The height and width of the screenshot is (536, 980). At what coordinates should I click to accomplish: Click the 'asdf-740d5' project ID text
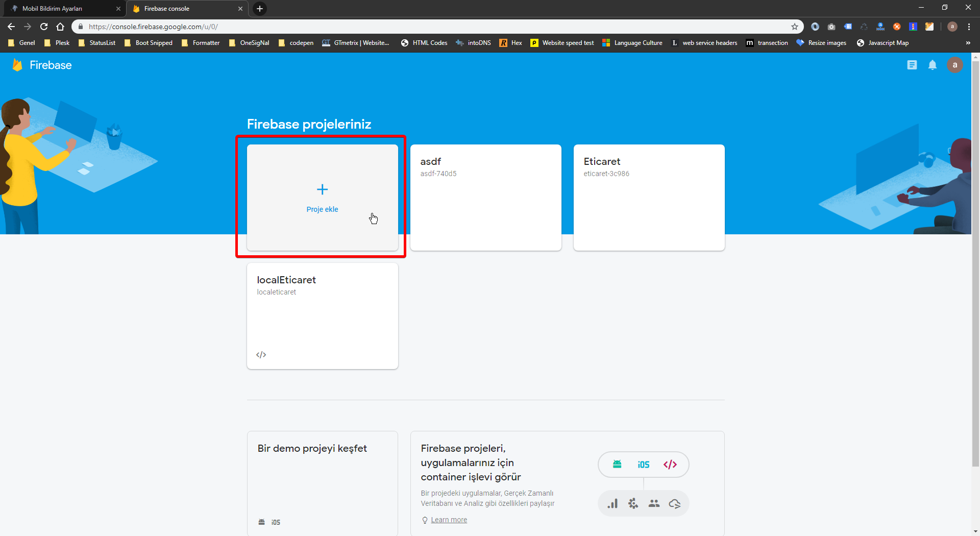pyautogui.click(x=438, y=174)
